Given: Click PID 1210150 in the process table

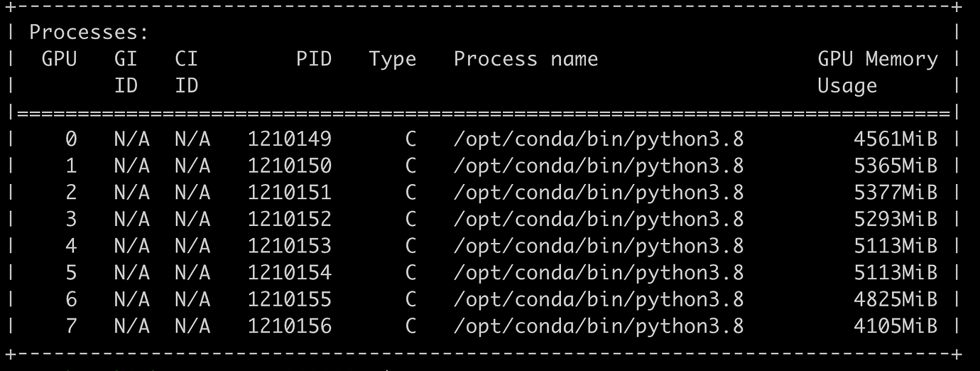Looking at the screenshot, I should [289, 166].
